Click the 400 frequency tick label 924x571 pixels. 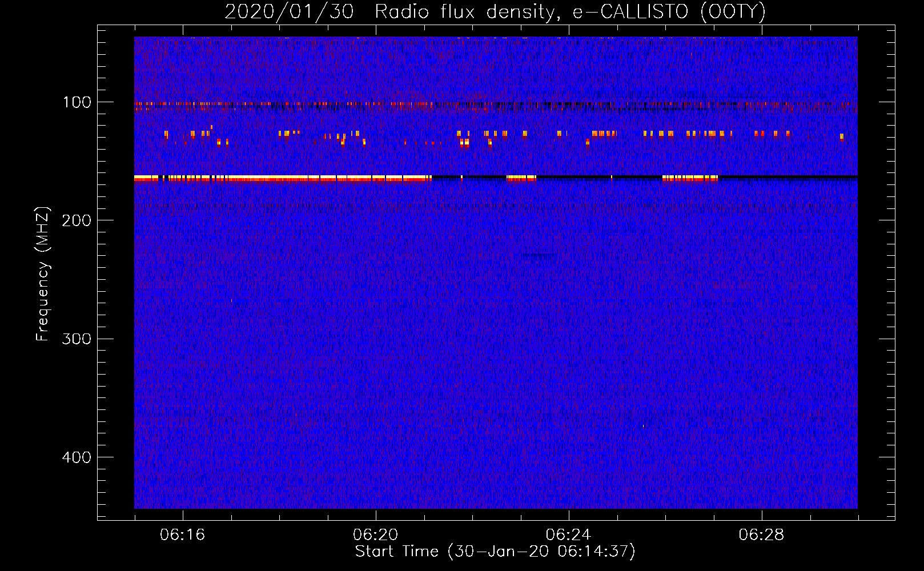(x=76, y=457)
